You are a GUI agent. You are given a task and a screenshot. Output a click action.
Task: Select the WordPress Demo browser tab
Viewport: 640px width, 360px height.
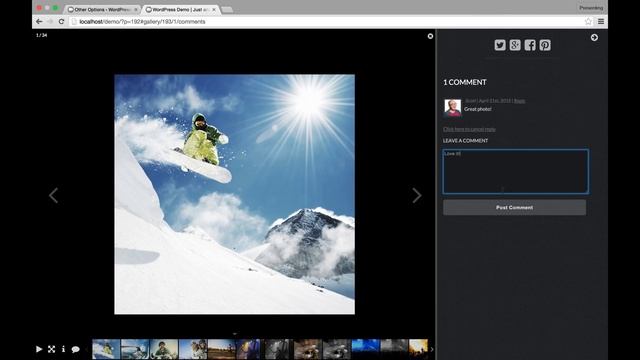[x=180, y=9]
